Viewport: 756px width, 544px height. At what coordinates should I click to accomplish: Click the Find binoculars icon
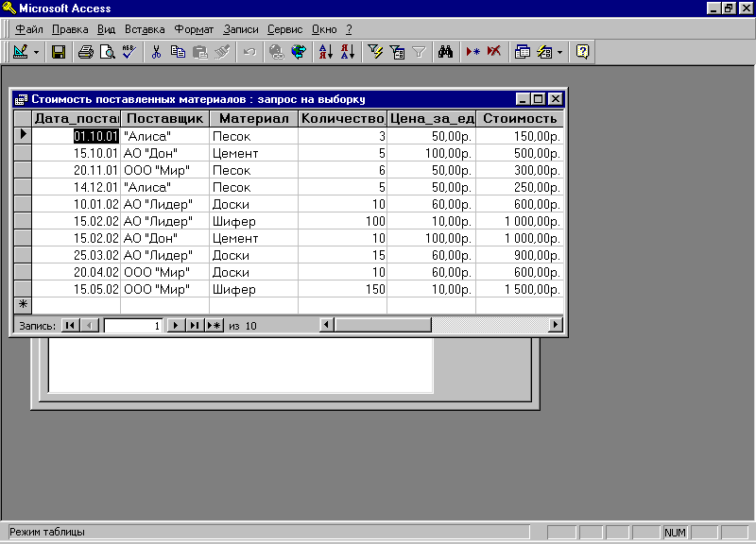[445, 52]
